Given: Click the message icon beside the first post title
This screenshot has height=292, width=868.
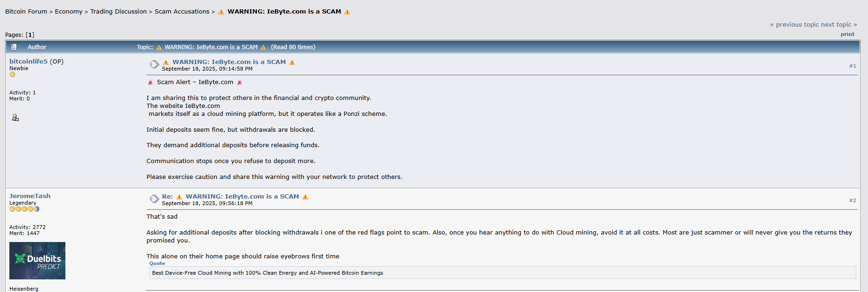Looking at the screenshot, I should [x=154, y=64].
